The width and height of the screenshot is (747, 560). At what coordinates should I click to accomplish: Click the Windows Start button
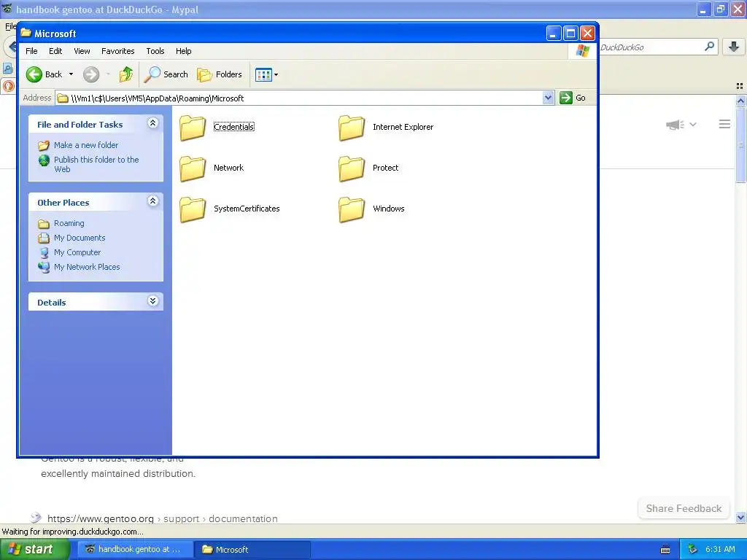click(x=35, y=550)
